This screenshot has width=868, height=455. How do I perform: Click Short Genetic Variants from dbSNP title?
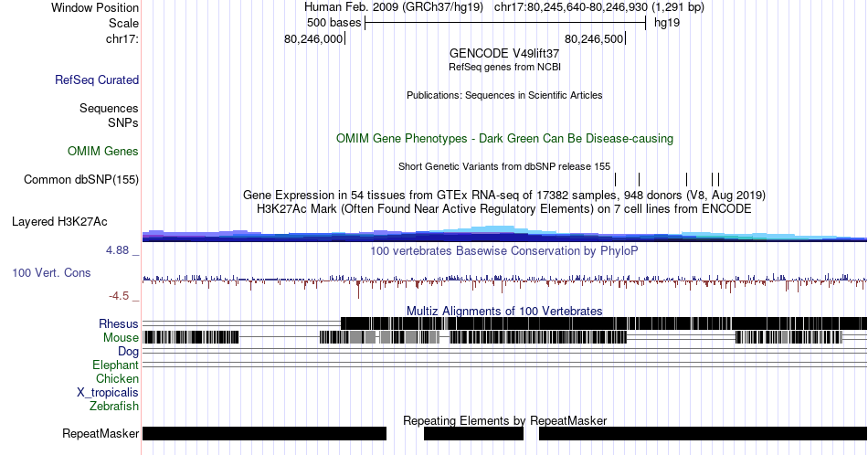(x=504, y=166)
